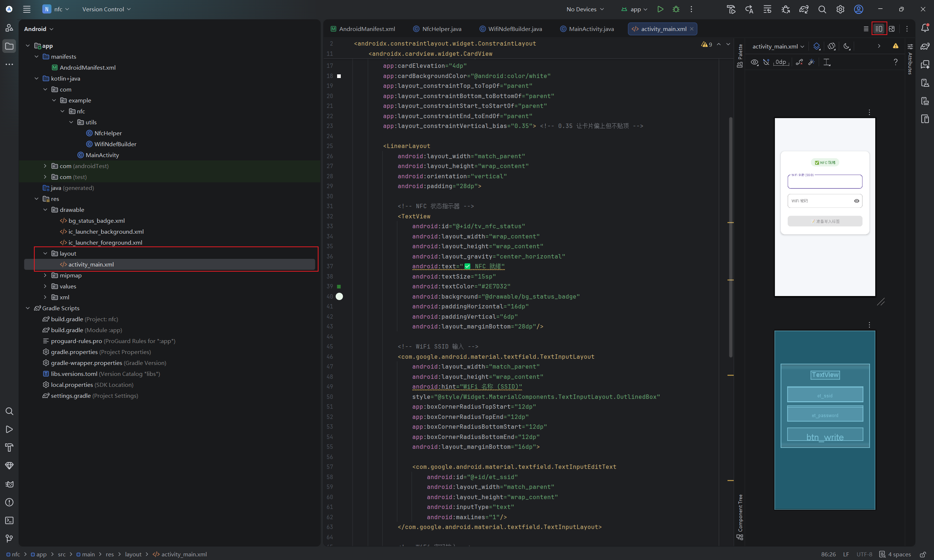Switch to MainActivity.java tab
Viewport: 934px width, 560px height.
[x=587, y=29]
